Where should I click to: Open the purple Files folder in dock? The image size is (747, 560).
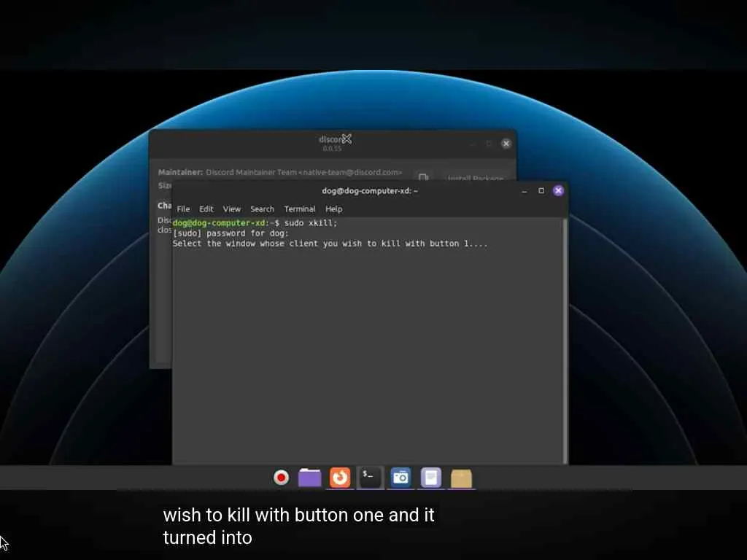pos(309,478)
